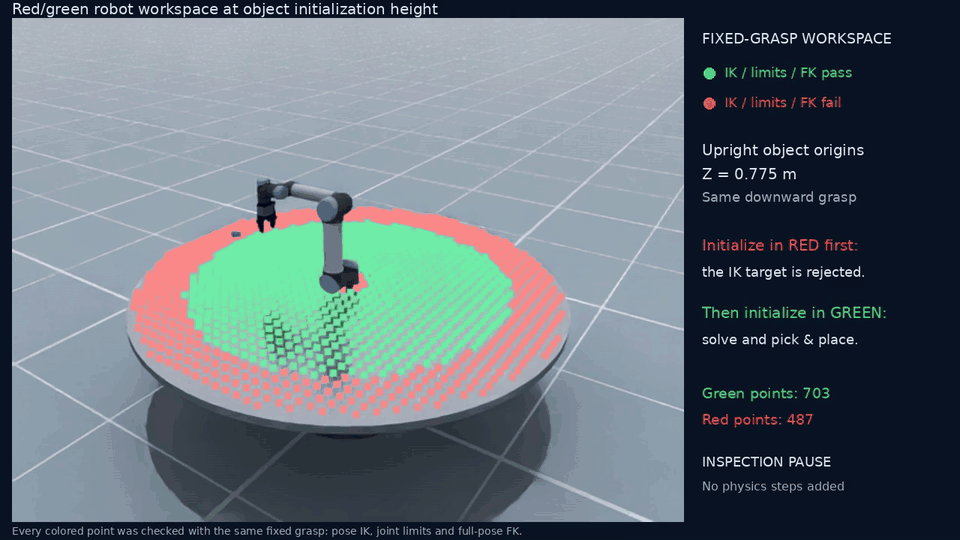Image resolution: width=960 pixels, height=540 pixels.
Task: Click the viewport title about red/green robot workspace
Action: 225,9
